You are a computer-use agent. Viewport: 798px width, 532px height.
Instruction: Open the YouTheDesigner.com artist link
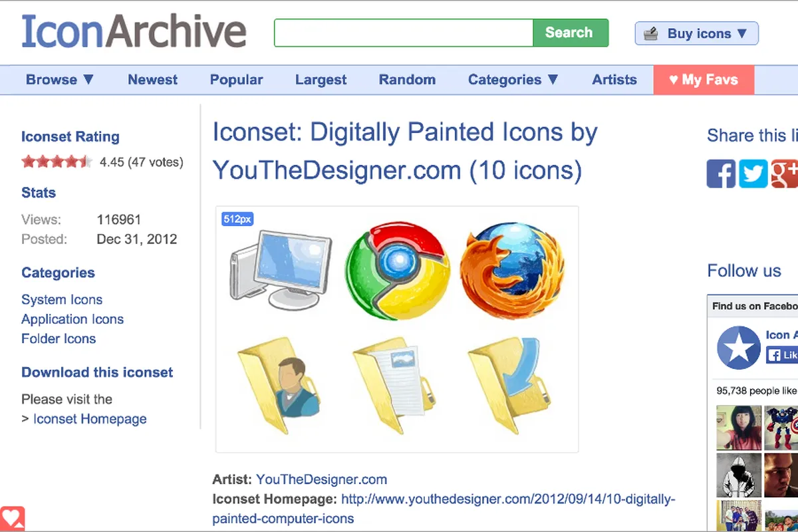pos(321,479)
